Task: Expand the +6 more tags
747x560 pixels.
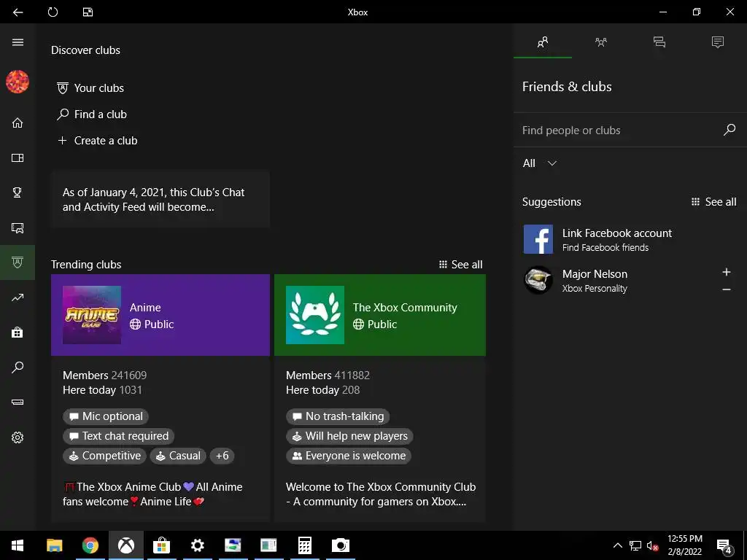Action: 222,456
